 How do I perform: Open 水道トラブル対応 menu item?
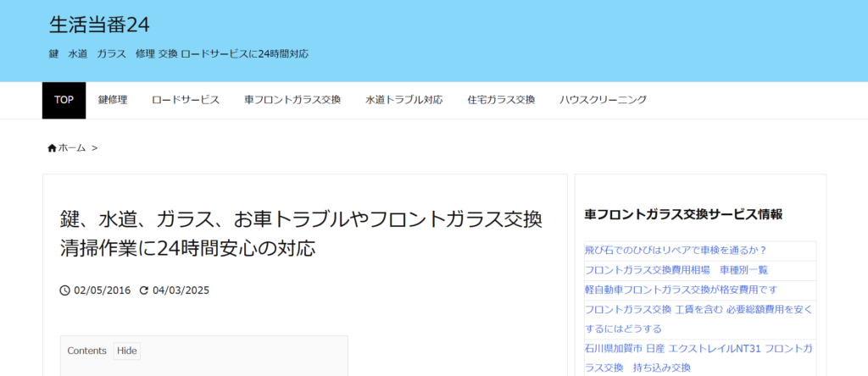pos(404,100)
